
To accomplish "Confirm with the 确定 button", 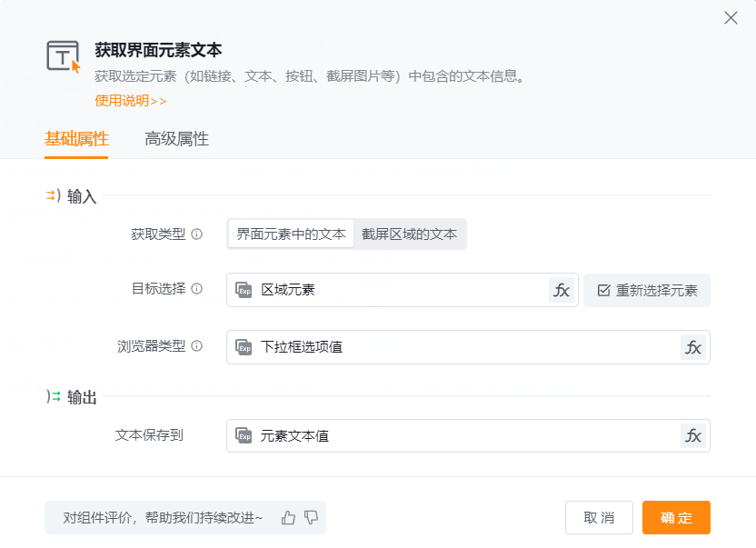I will 676,518.
